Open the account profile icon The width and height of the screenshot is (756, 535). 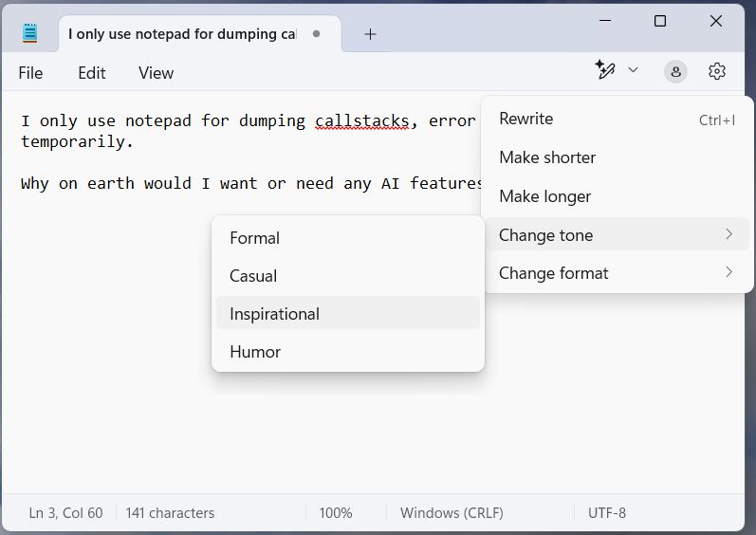[675, 72]
